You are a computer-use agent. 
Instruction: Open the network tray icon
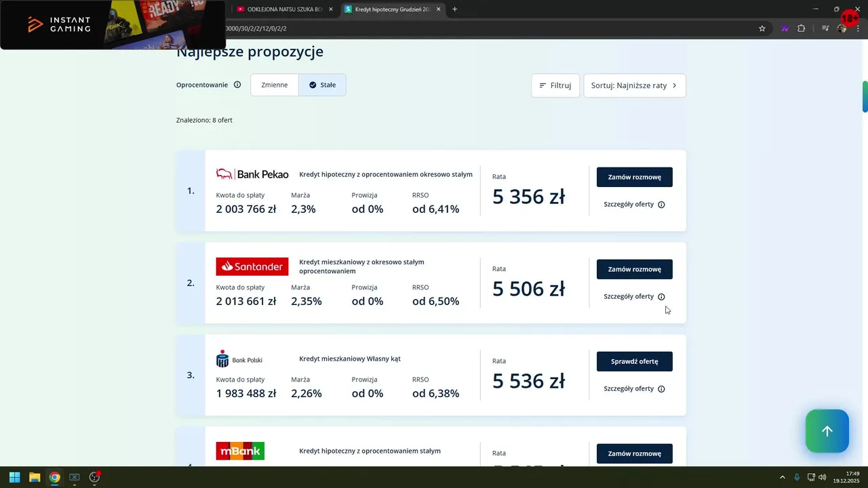click(811, 477)
